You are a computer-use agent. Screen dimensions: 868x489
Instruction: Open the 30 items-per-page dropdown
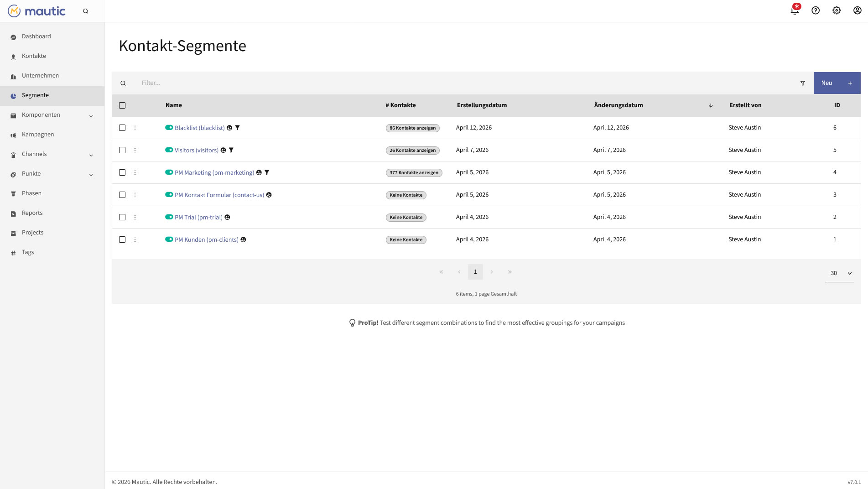839,273
